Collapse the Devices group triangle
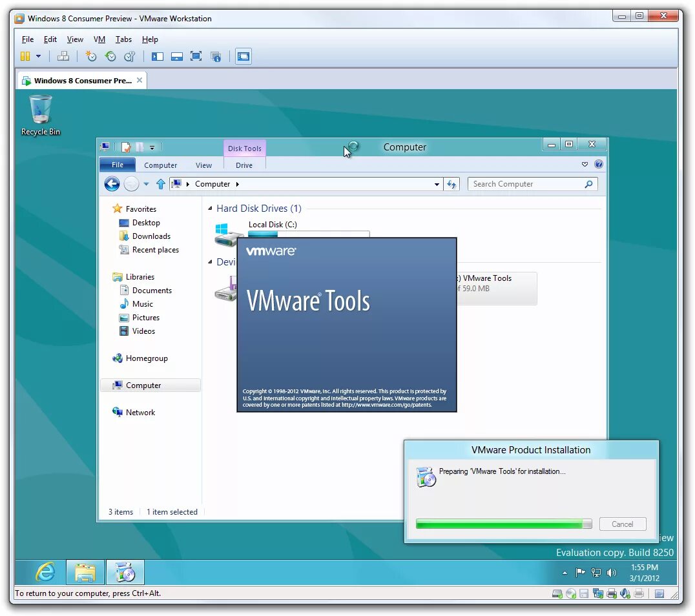This screenshot has width=695, height=616. coord(210,262)
